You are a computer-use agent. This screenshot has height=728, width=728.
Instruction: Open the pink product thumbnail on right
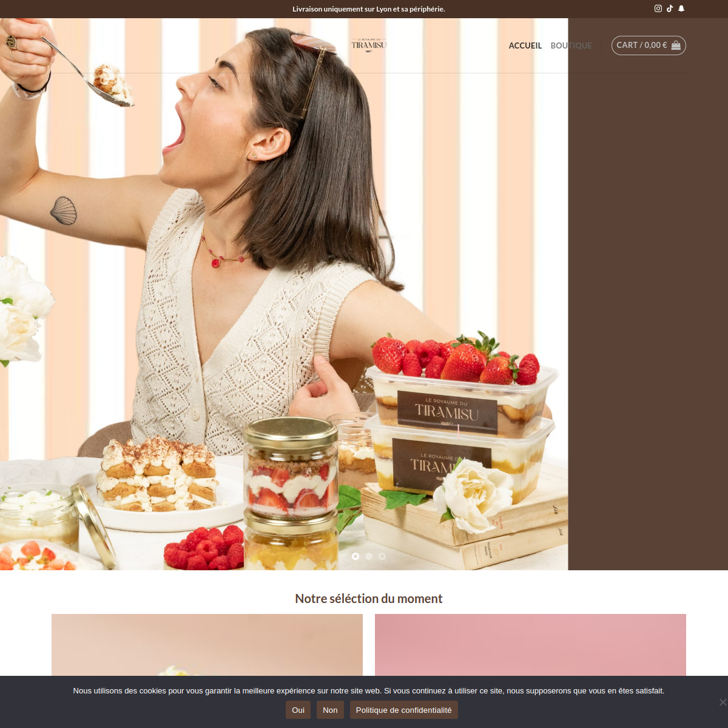(x=530, y=644)
